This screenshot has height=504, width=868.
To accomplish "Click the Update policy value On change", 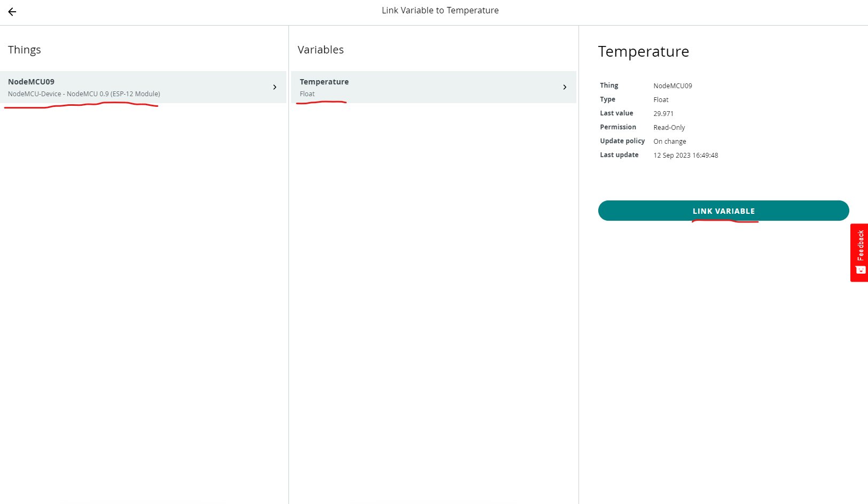I will click(670, 141).
